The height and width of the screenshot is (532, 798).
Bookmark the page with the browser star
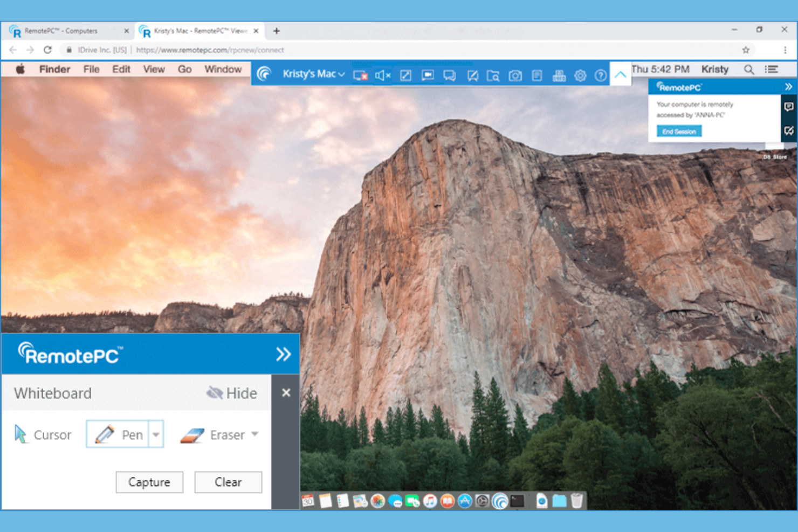[x=746, y=50]
